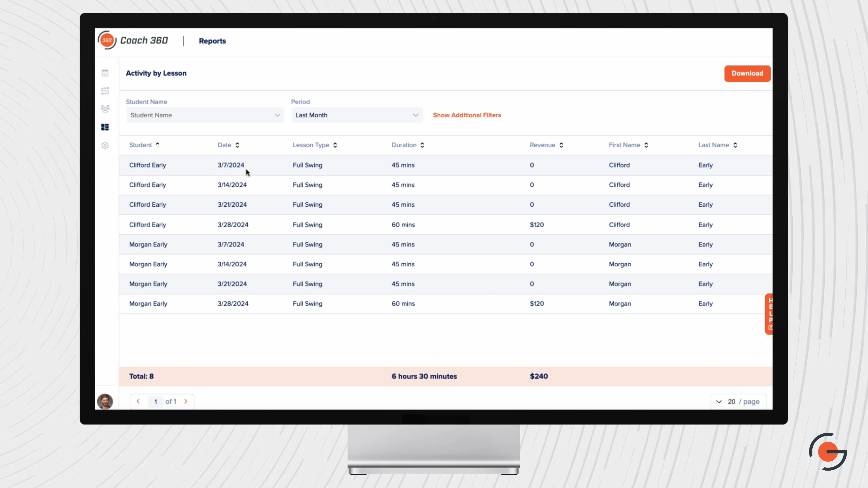Open the HELP panel on the right edge
Screen dimensions: 868x488
(x=770, y=314)
